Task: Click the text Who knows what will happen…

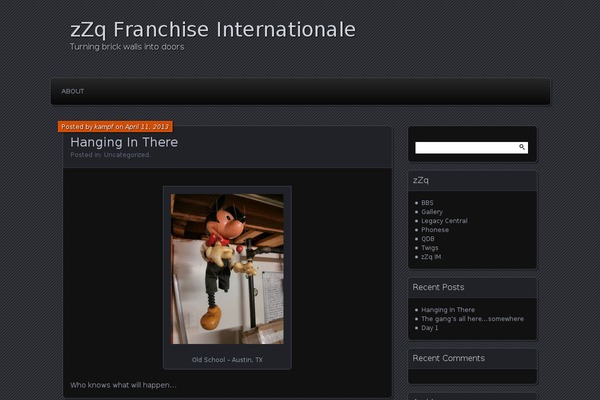Action: click(x=123, y=385)
